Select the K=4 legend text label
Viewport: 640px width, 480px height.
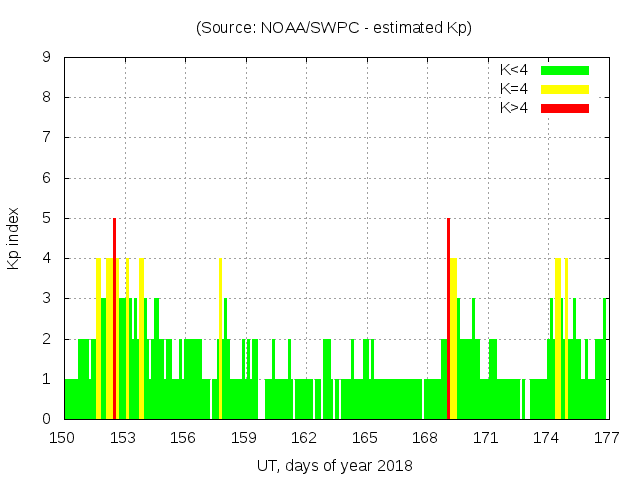[x=516, y=89]
